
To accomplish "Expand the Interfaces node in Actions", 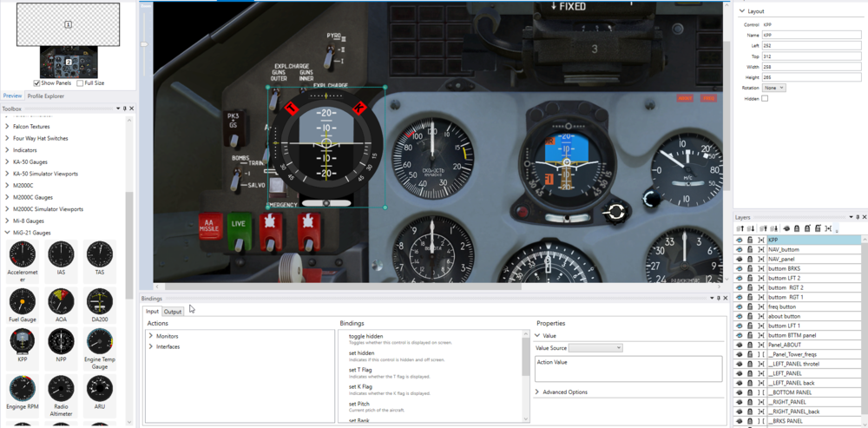I will pos(150,346).
